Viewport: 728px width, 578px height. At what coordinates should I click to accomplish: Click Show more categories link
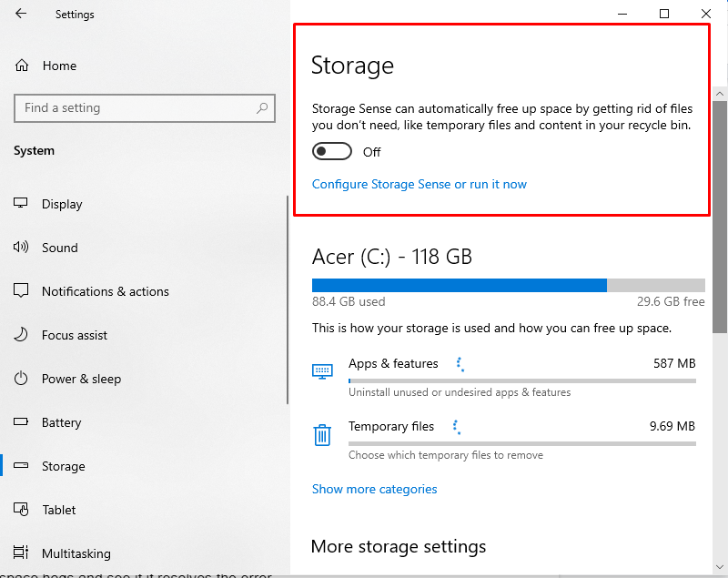pos(375,489)
